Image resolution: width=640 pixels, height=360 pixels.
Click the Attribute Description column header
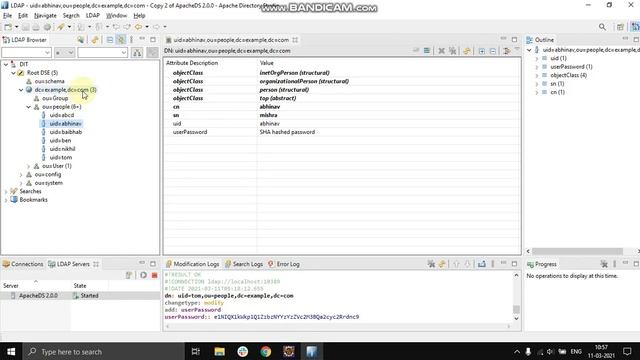[192, 63]
